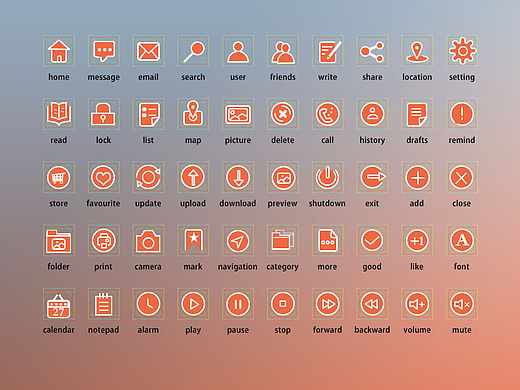Open the store cart icon
The image size is (520, 390).
(59, 177)
